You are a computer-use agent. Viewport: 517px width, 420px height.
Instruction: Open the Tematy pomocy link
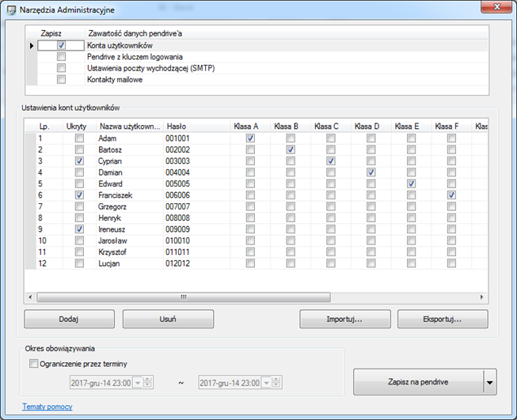point(48,407)
